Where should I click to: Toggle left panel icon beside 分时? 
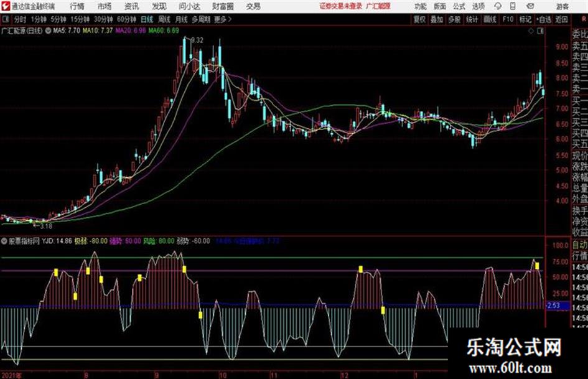[5, 19]
